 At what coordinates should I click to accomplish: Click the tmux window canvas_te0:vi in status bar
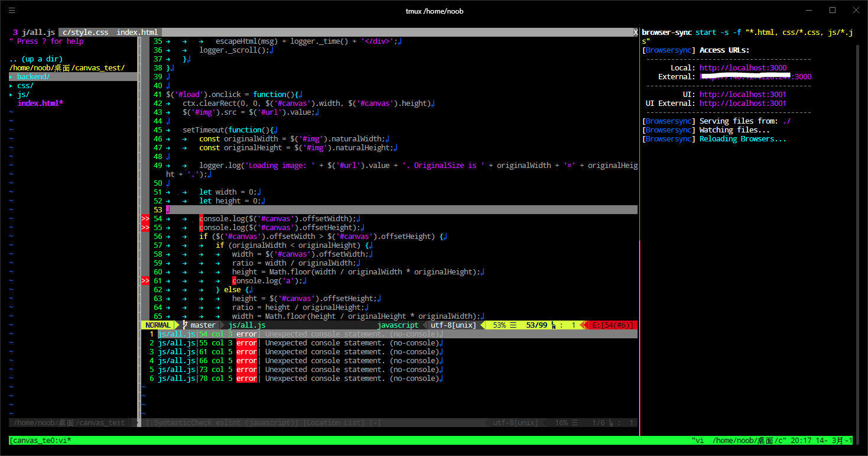pyautogui.click(x=40, y=441)
